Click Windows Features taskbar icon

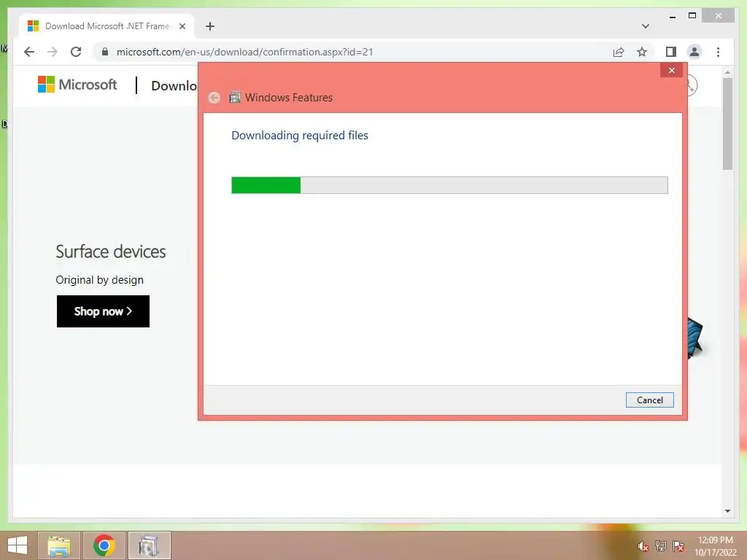point(149,545)
